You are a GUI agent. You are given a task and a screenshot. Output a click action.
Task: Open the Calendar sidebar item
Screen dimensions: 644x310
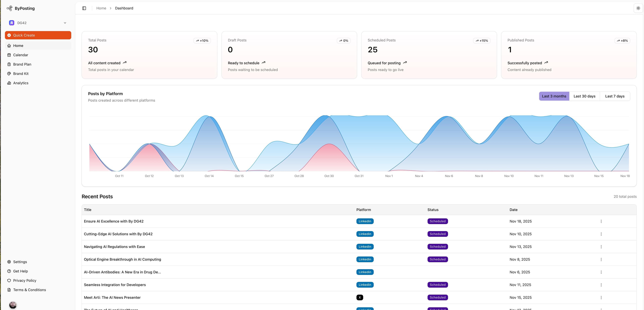[x=20, y=55]
